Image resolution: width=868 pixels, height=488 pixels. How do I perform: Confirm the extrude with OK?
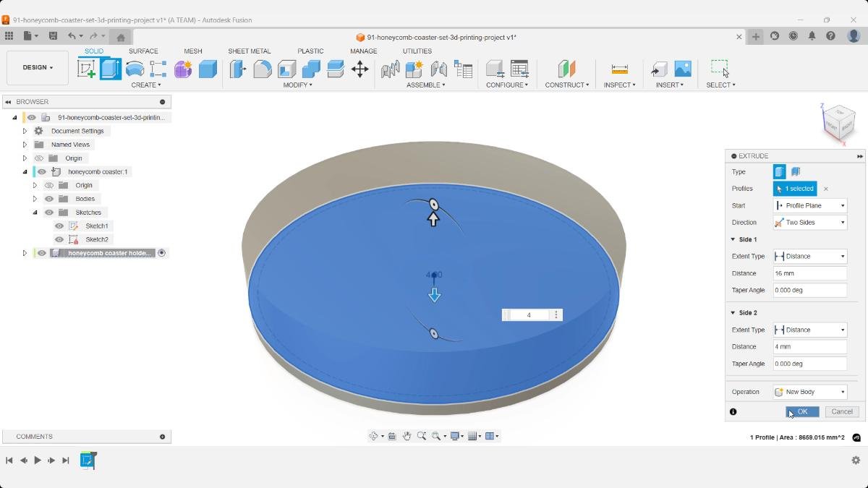pos(802,411)
